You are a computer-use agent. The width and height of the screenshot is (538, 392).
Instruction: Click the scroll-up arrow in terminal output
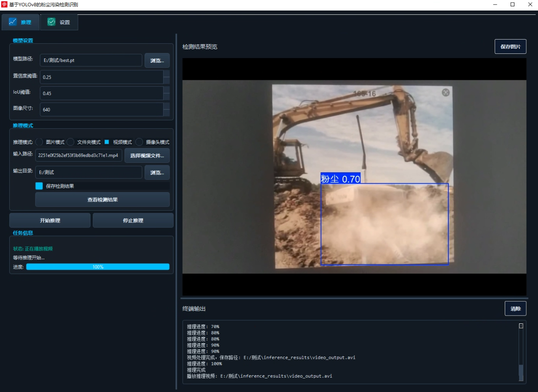[521, 326]
